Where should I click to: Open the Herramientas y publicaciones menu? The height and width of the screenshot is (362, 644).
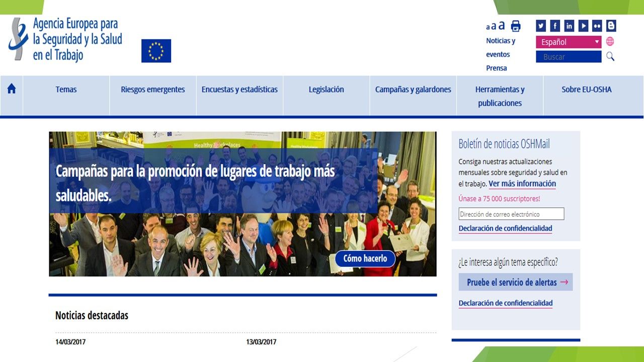(500, 96)
